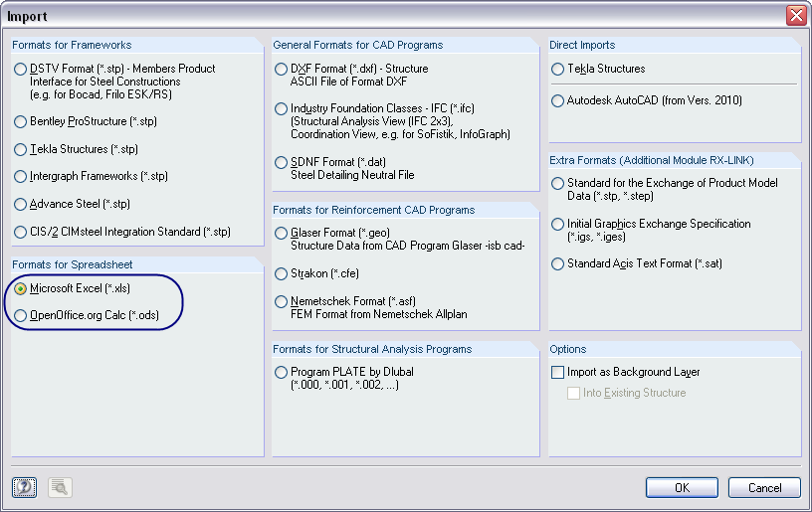Screen dimensions: 812x512
Task: Pick Industry Foundation Classes - IFC
Action: click(x=282, y=108)
